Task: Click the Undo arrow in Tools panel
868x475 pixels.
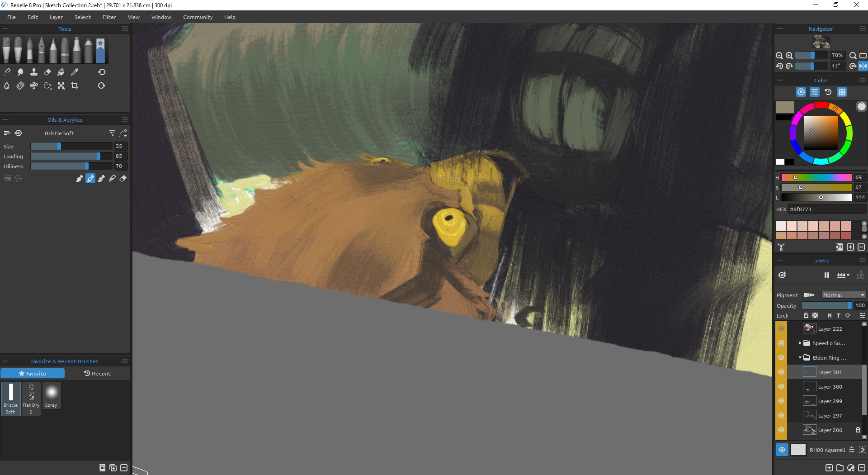Action: (x=102, y=72)
